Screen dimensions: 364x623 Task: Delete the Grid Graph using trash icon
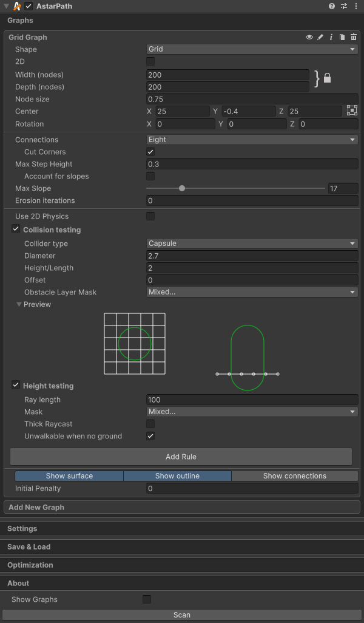pyautogui.click(x=354, y=37)
